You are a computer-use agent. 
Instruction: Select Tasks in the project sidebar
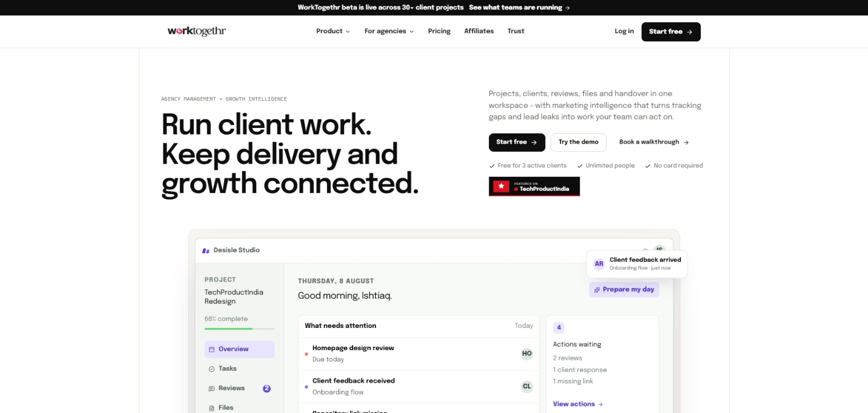pos(239,369)
